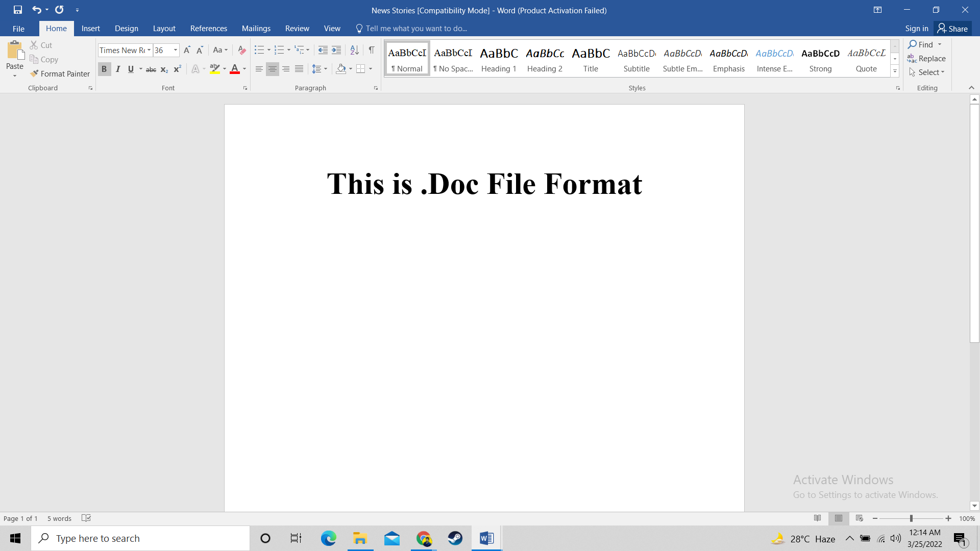Toggle Center alignment

pos(273,69)
